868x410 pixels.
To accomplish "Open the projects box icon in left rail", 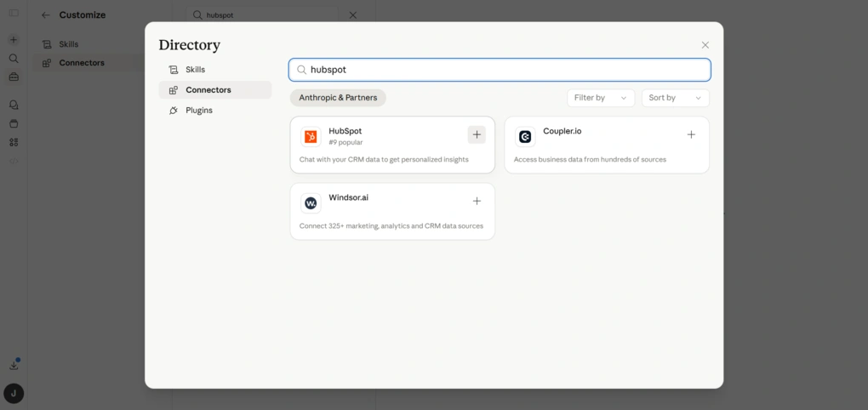I will [x=14, y=123].
